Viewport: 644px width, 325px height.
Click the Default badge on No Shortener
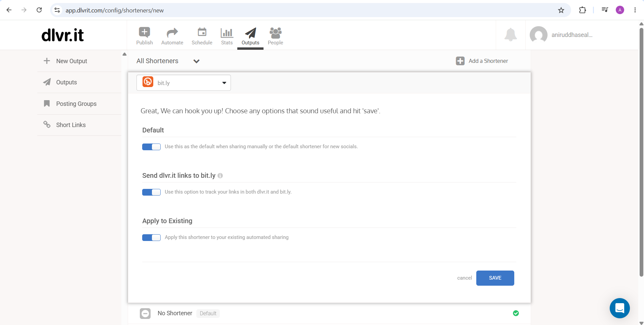coord(208,314)
